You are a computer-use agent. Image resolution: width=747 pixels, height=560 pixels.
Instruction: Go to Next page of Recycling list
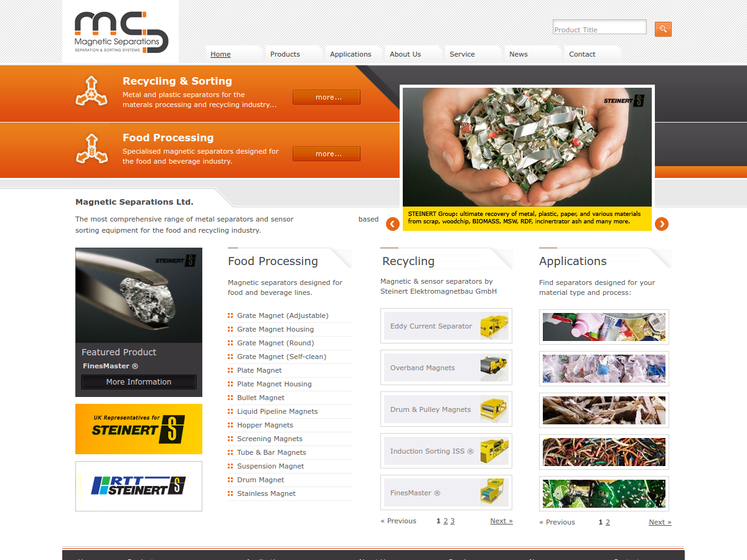tap(501, 521)
